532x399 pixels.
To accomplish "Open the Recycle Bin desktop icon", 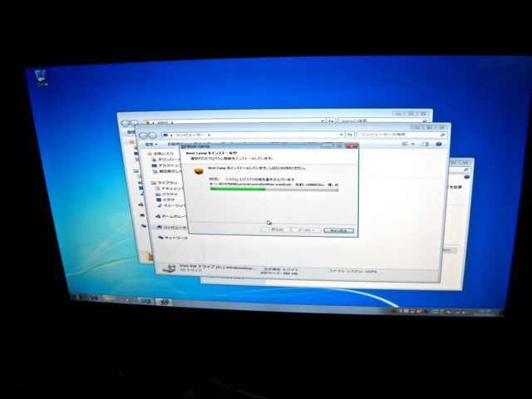I will [x=42, y=77].
